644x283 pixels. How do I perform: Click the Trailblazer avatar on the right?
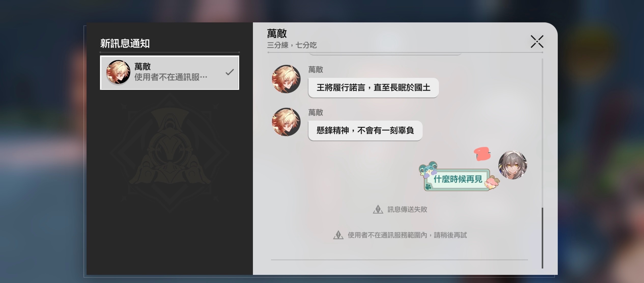pyautogui.click(x=513, y=165)
